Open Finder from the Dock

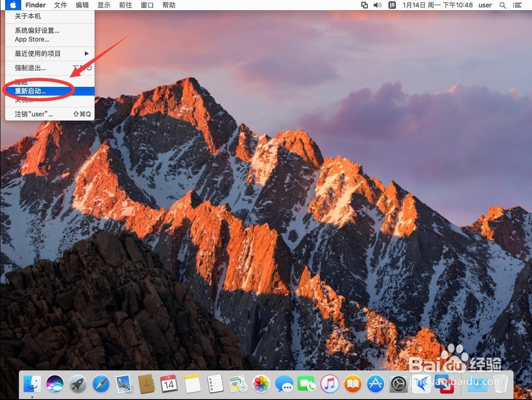(32, 384)
